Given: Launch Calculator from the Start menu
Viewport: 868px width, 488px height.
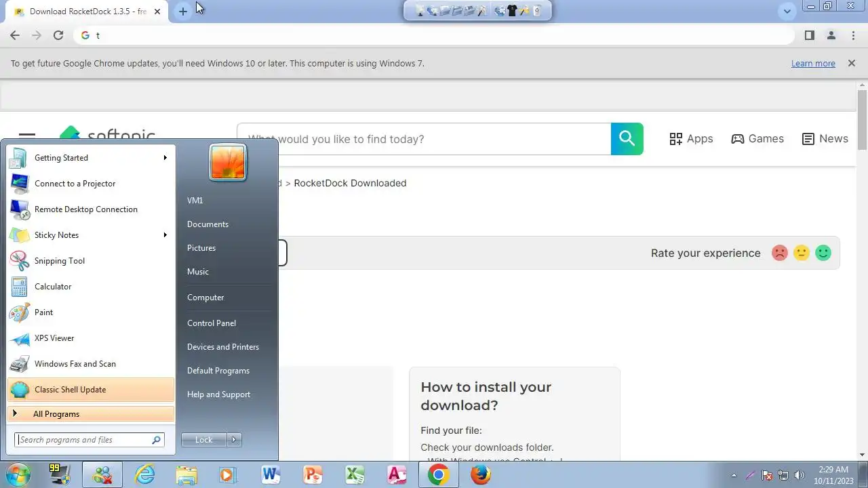Looking at the screenshot, I should click(90, 287).
